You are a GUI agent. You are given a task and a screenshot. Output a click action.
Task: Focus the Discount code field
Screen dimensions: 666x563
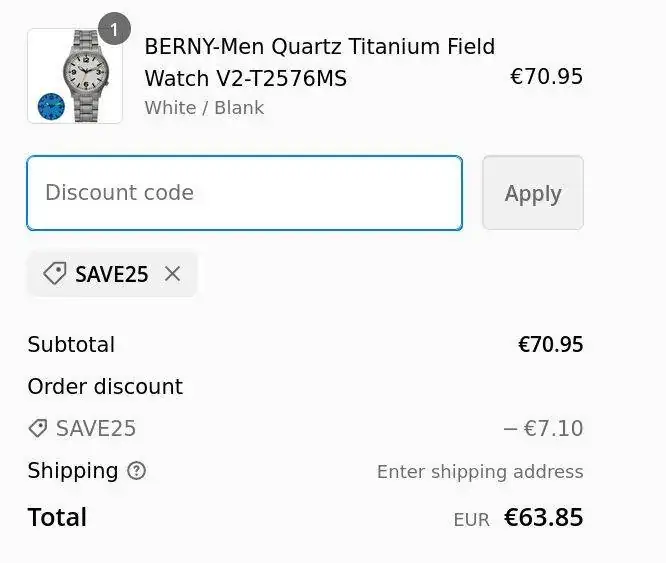pyautogui.click(x=244, y=193)
